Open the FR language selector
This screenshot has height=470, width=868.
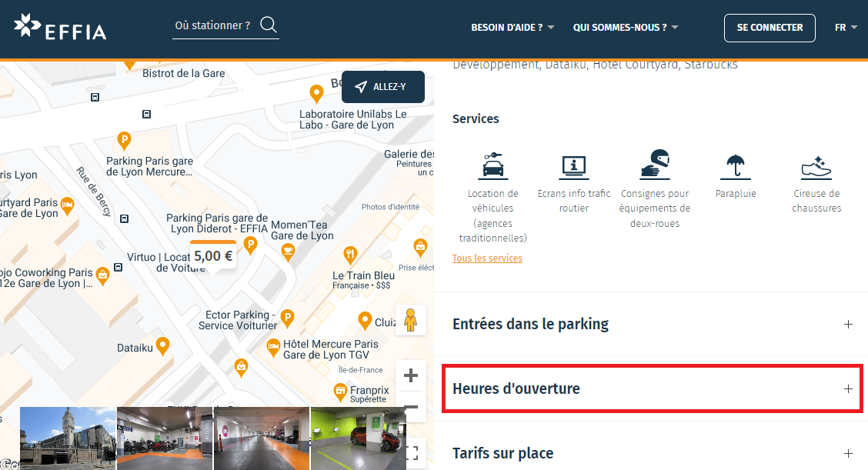click(846, 28)
